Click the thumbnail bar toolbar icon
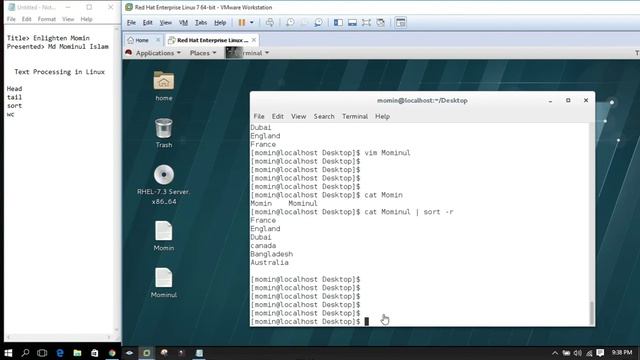The image size is (640, 360). click(352, 23)
